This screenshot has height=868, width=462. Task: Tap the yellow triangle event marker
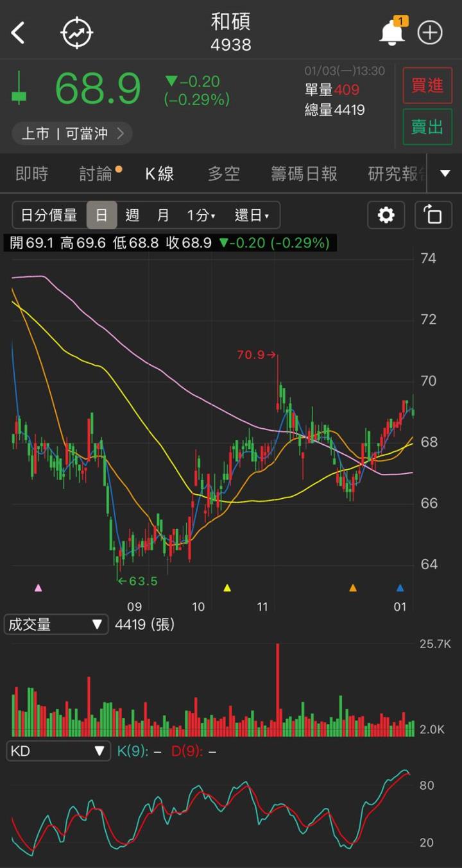[x=227, y=587]
